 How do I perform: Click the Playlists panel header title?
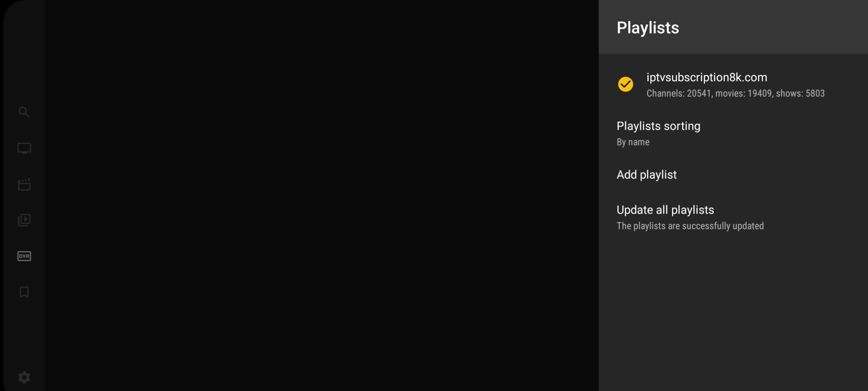click(648, 28)
